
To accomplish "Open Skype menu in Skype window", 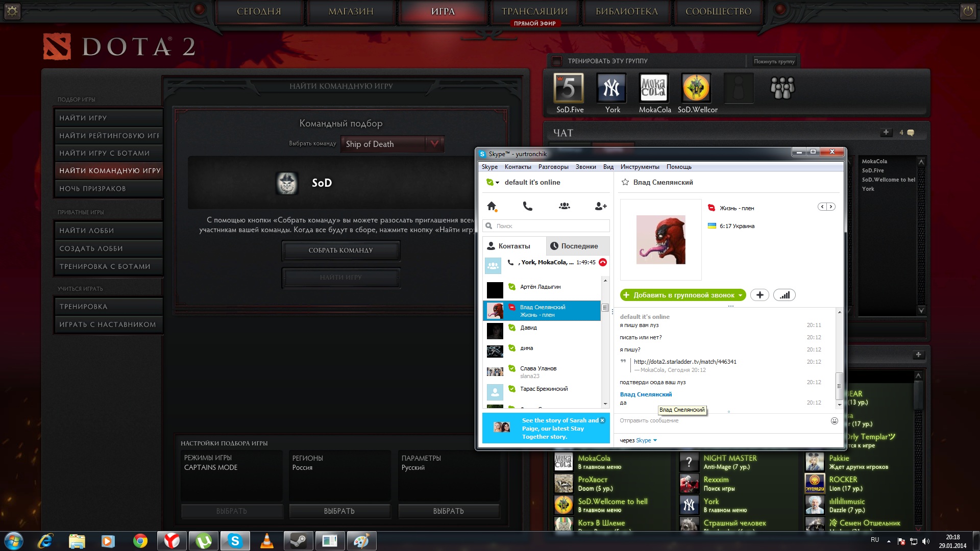I will 489,167.
